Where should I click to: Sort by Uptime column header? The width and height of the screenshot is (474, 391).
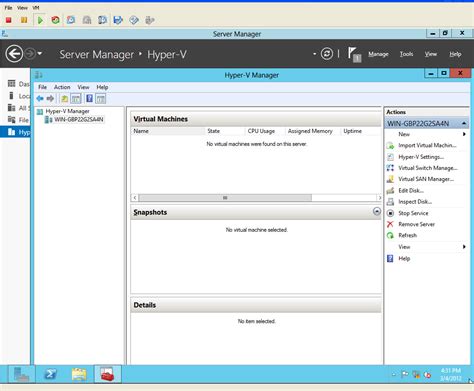[361, 131]
